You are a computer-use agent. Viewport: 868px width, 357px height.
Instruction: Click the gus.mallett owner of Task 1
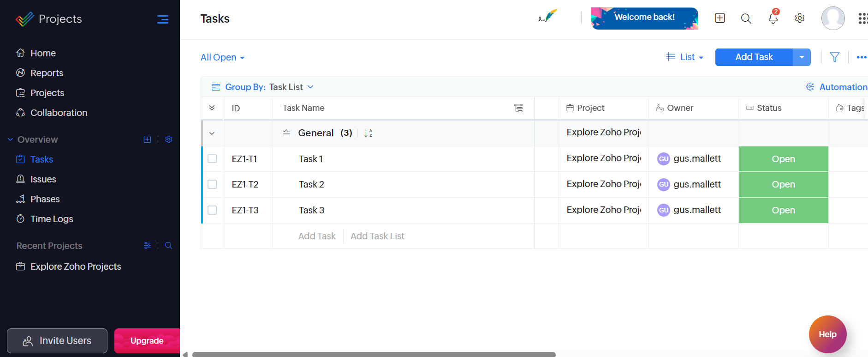689,158
